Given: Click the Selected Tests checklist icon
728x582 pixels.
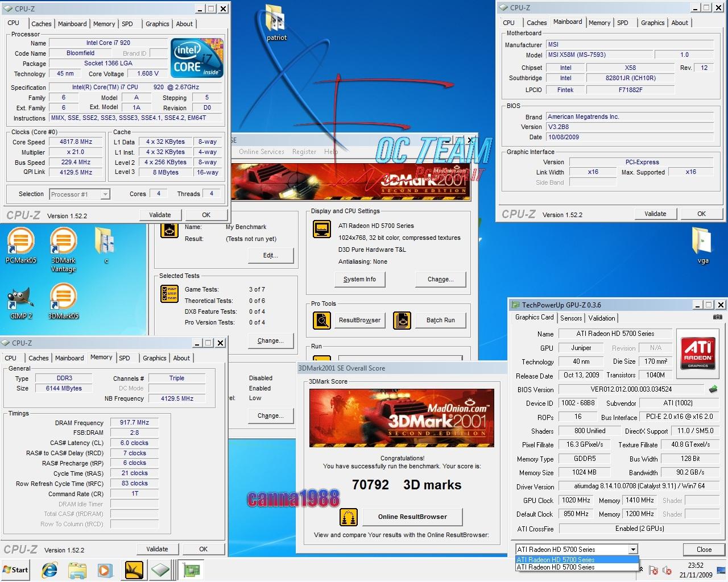Looking at the screenshot, I should click(x=169, y=294).
